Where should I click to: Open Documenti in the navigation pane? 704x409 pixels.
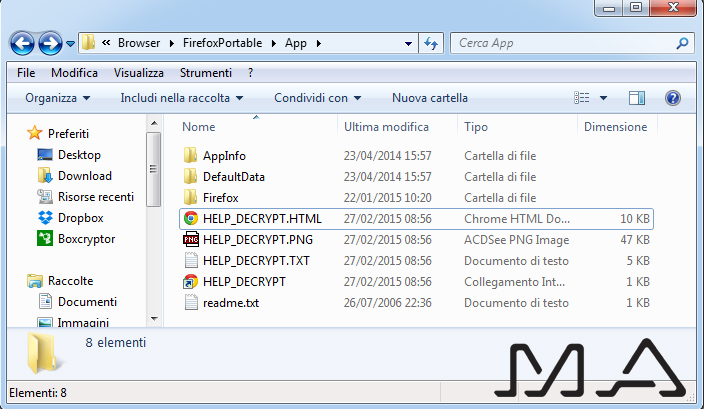[87, 302]
